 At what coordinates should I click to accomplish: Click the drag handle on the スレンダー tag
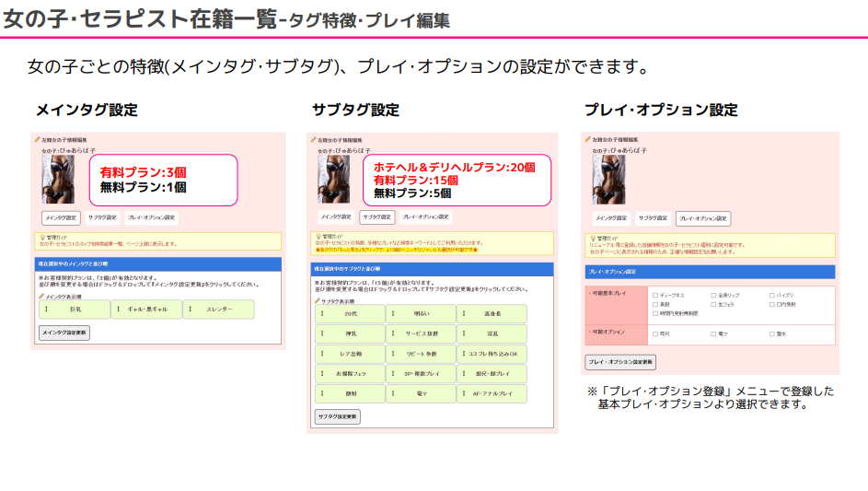pos(191,310)
